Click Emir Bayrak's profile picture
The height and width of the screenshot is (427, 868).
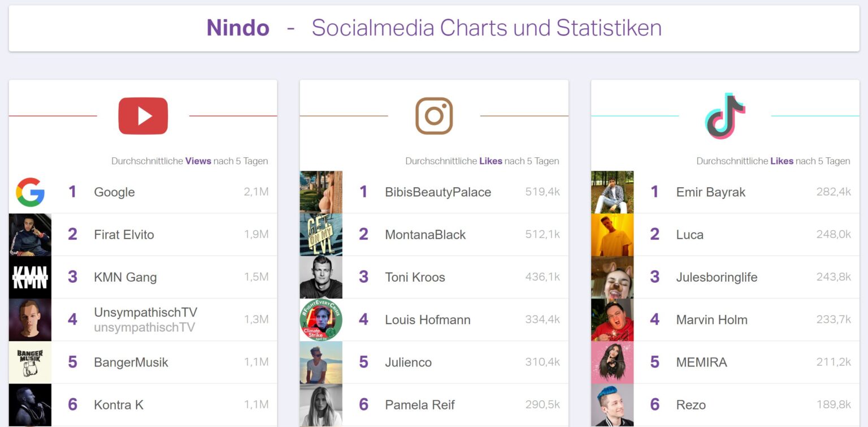612,192
